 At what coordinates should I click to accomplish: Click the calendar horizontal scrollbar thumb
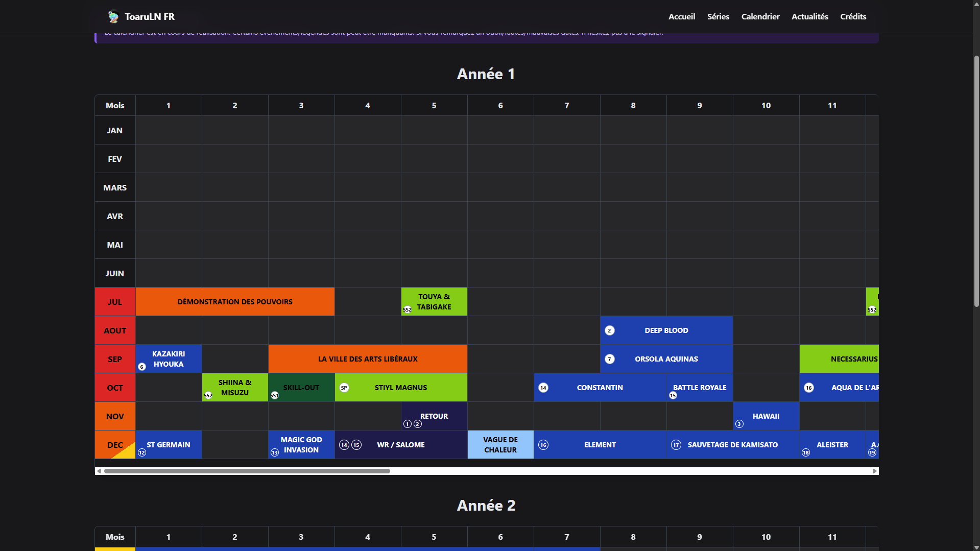247,471
